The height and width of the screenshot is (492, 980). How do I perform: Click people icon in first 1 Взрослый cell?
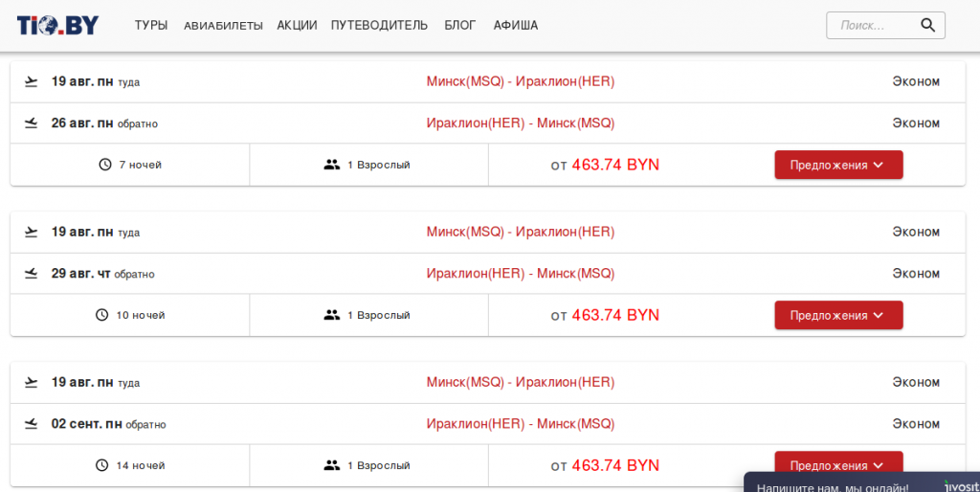[x=332, y=165]
